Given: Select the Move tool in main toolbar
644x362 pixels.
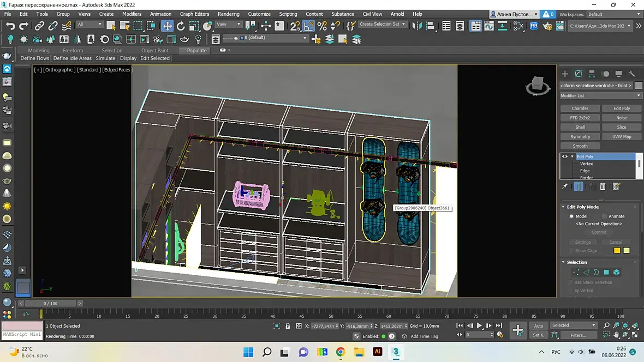Looking at the screenshot, I should click(167, 26).
